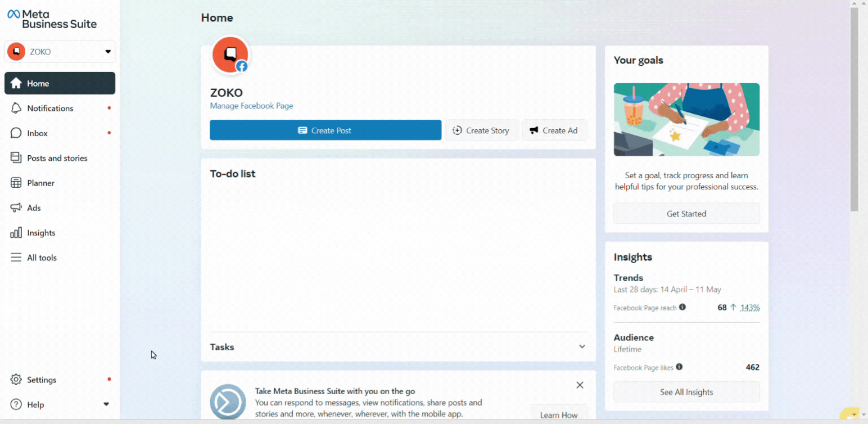Click the ZOKO avatar in account selector

[x=16, y=52]
